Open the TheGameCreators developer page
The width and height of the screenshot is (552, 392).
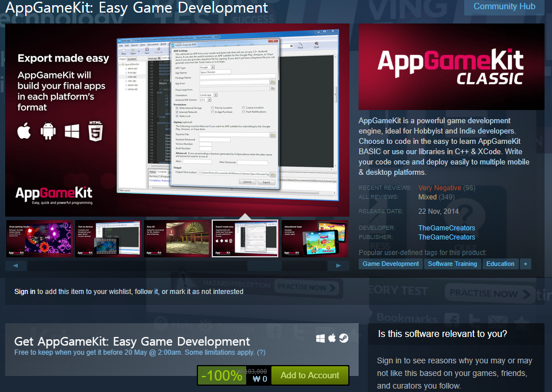pos(446,228)
